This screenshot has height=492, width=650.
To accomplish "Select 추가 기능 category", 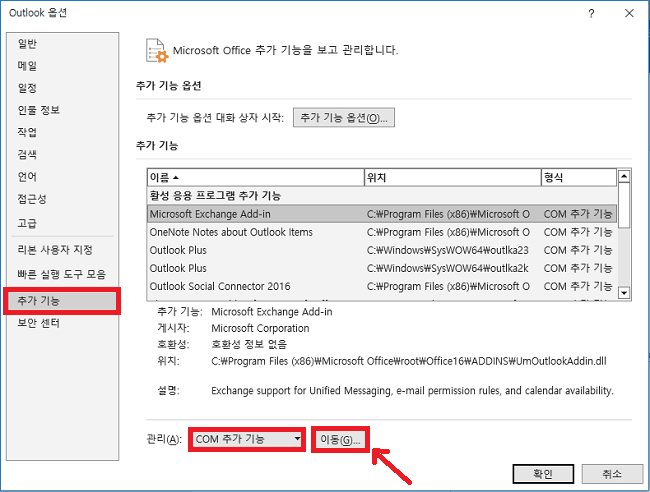I will coord(62,301).
